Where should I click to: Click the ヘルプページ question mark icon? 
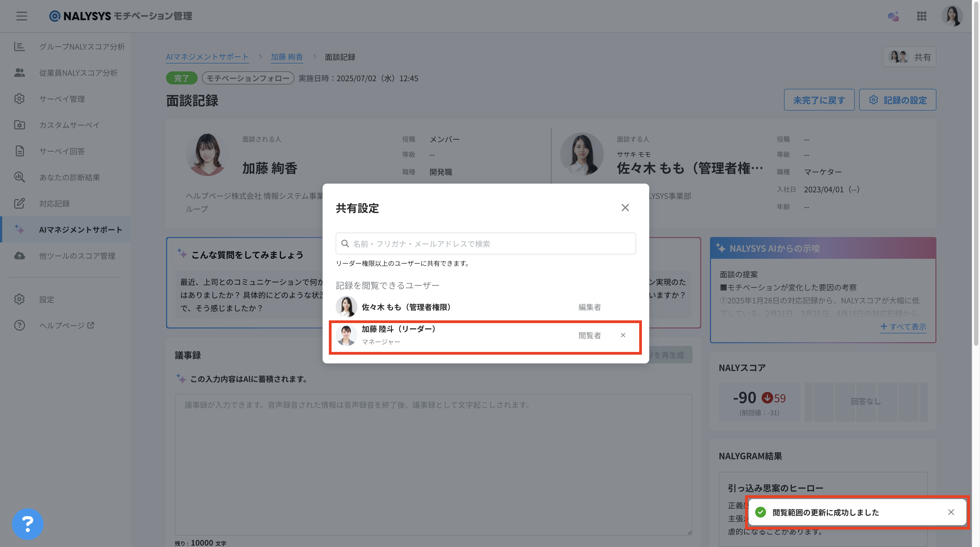pos(19,326)
